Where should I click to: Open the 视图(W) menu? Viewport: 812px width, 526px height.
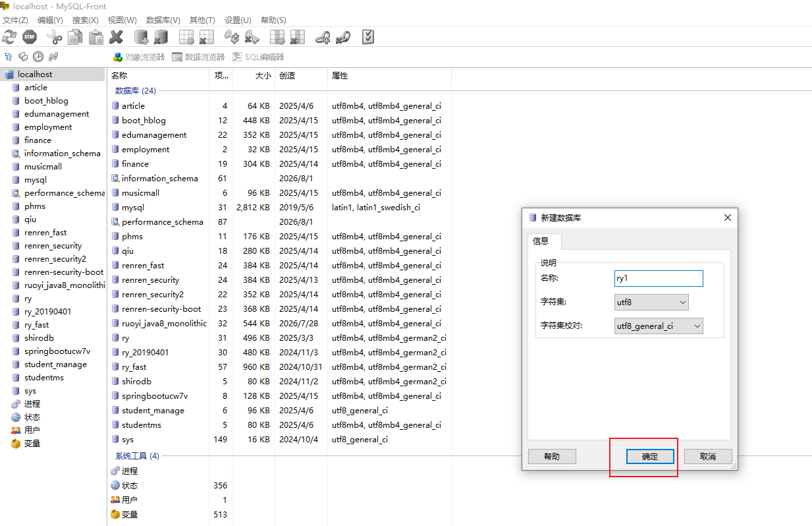pyautogui.click(x=122, y=20)
